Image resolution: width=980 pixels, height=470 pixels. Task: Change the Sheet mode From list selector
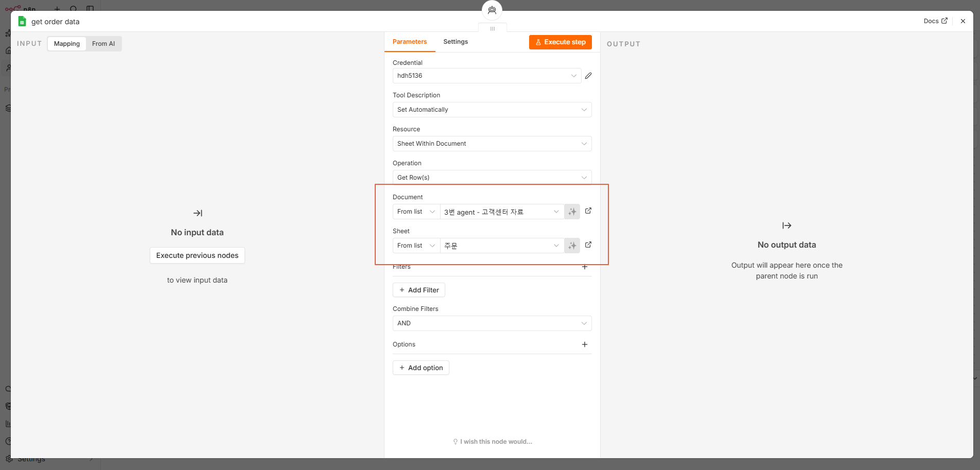(x=416, y=246)
